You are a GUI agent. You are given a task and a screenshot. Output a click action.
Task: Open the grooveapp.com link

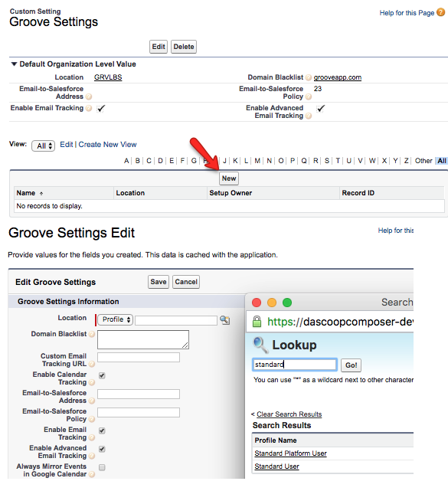coord(338,77)
